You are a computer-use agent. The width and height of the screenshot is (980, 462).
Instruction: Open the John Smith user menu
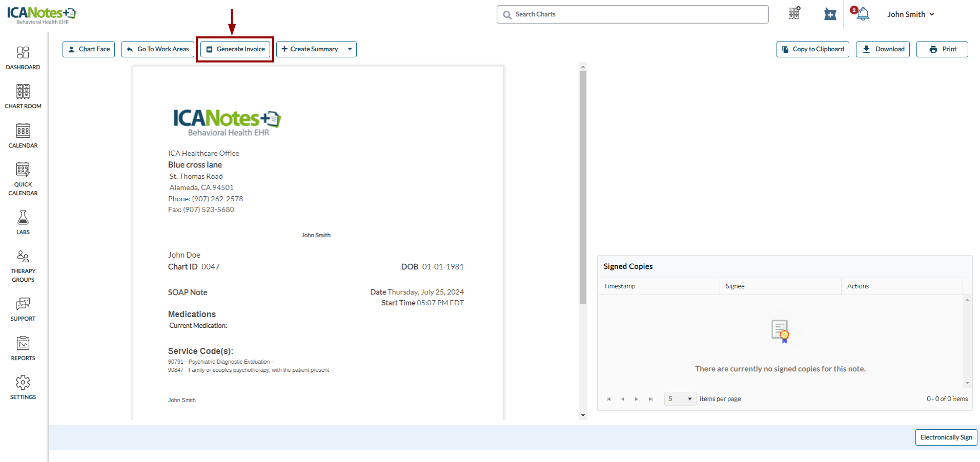click(911, 14)
